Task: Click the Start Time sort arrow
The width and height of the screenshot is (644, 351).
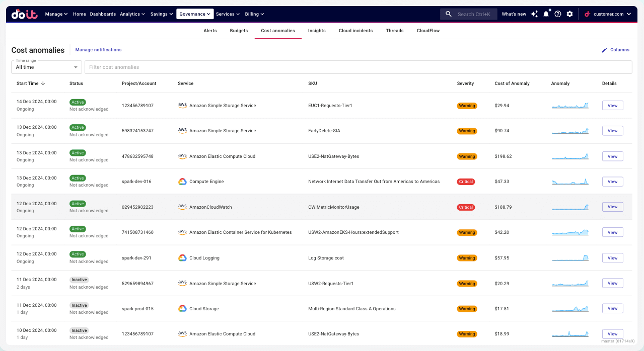Action: [x=43, y=83]
